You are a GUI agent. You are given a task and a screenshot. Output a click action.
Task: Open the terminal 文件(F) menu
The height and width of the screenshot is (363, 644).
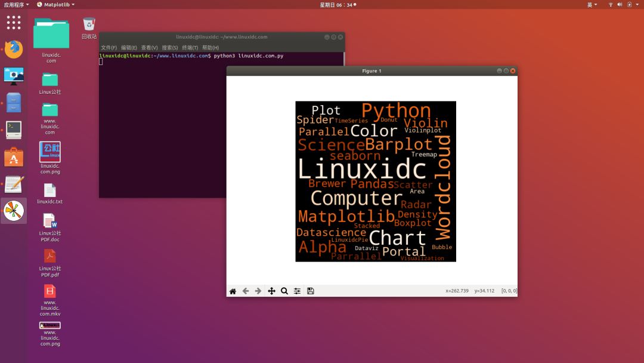(109, 48)
